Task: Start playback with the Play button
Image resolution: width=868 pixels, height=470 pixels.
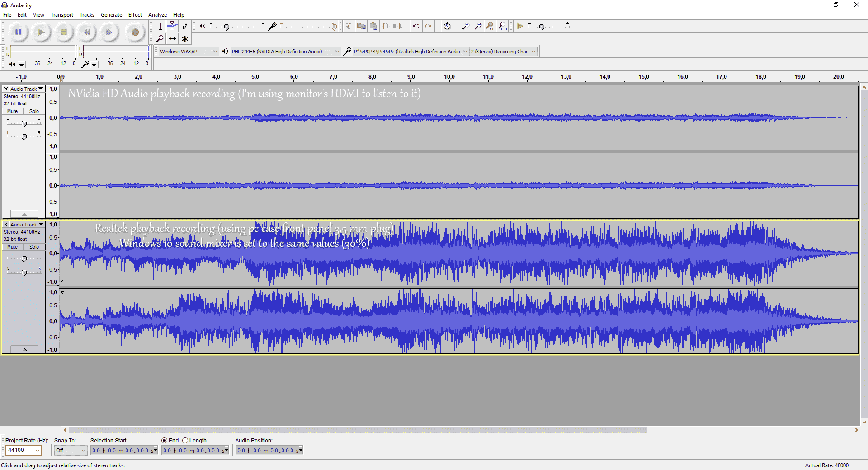Action: click(x=41, y=32)
